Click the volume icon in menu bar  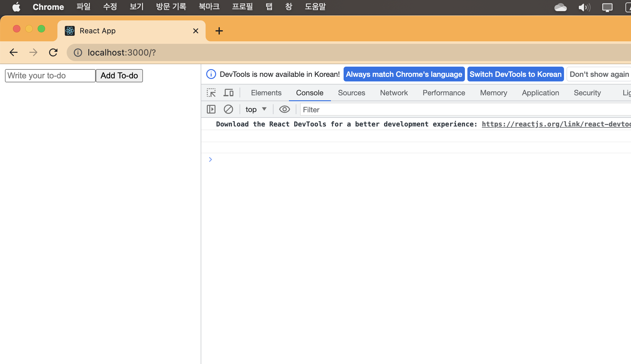584,7
